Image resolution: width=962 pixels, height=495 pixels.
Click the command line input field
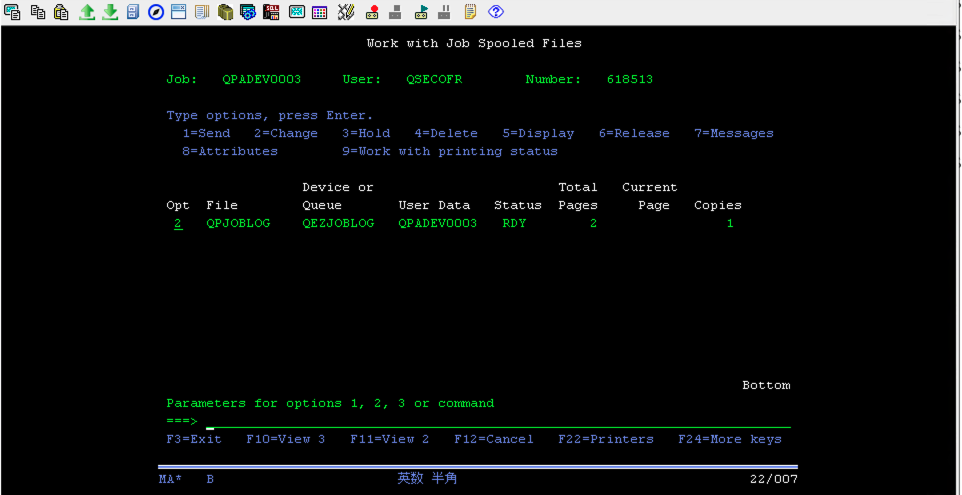coord(498,421)
